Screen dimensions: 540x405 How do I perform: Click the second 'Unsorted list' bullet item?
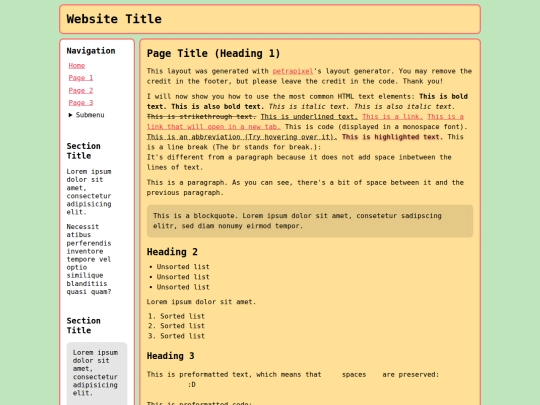(x=183, y=277)
